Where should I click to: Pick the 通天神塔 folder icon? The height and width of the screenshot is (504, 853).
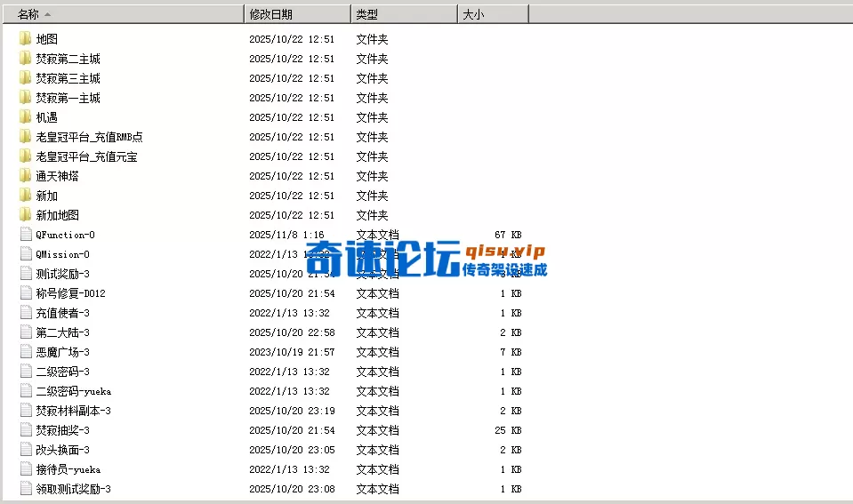tap(25, 176)
